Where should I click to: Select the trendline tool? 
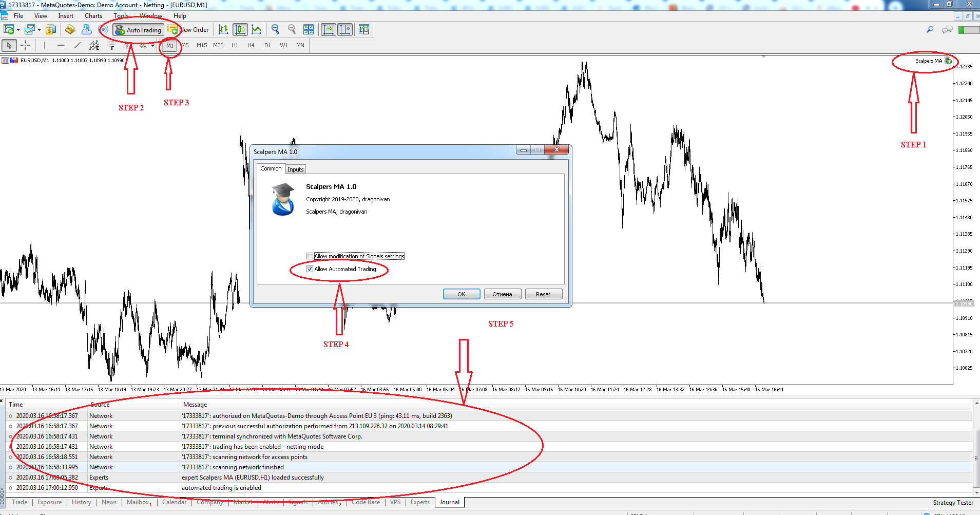(x=78, y=46)
